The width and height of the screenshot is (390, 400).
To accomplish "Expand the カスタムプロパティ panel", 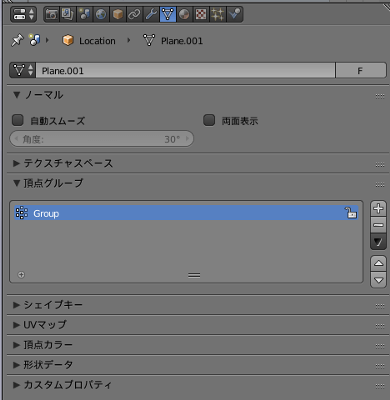I will [16, 385].
